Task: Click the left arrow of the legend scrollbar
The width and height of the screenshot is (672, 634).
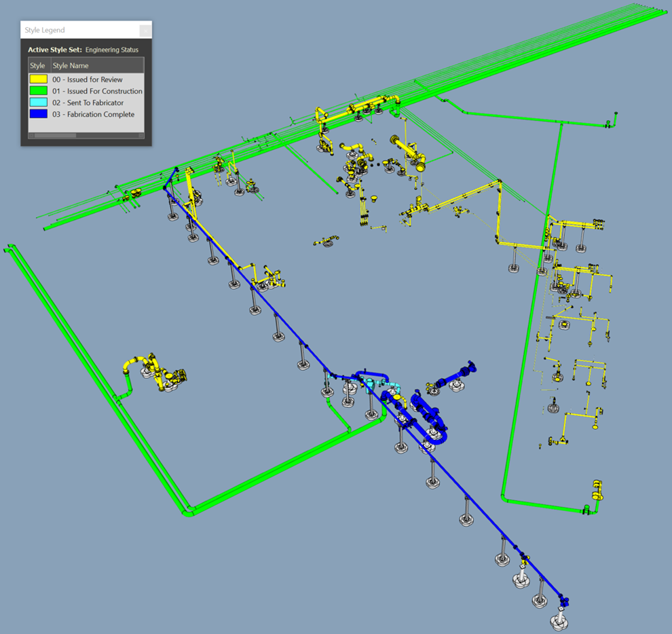Action: coord(30,134)
